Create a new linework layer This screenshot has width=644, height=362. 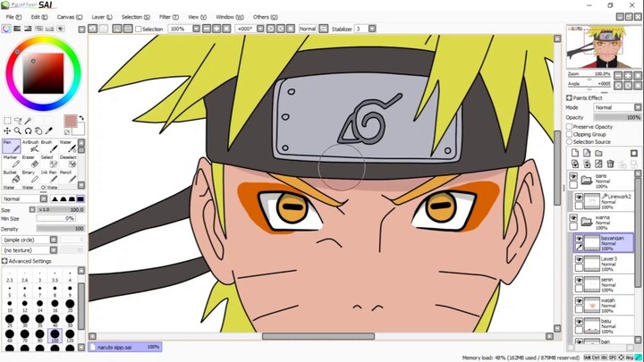click(x=587, y=153)
